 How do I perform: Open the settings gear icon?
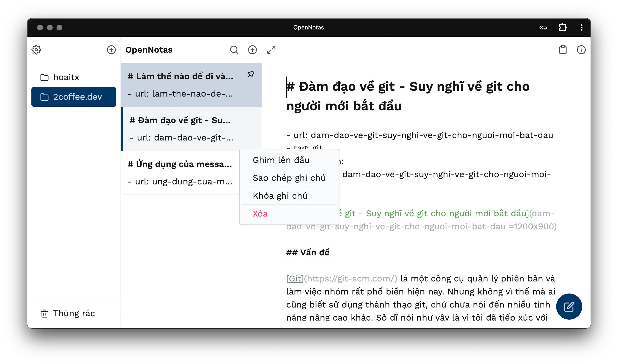pos(36,49)
